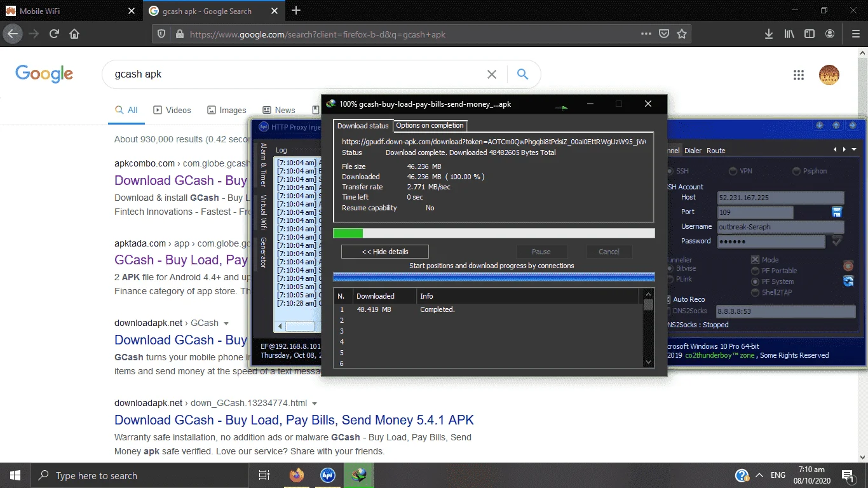Click the blue connections progress bar

(x=494, y=276)
